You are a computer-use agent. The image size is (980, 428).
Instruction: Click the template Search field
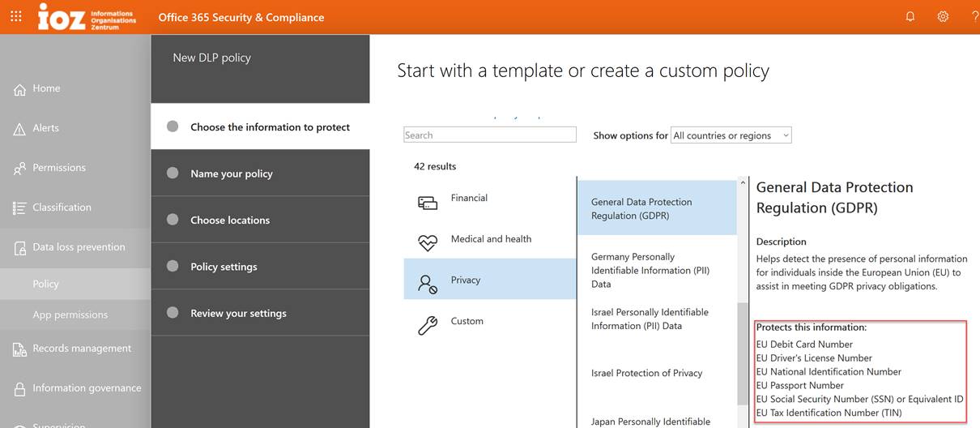tap(490, 135)
